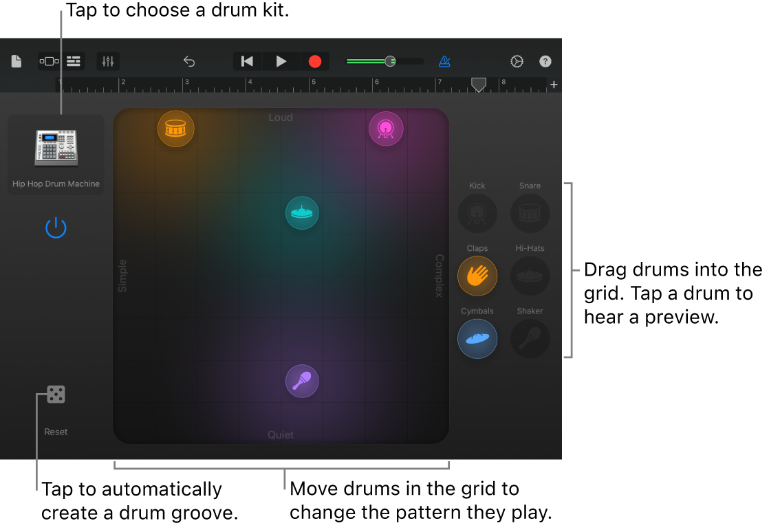Tap the Reset dice icon
780x532 pixels.
coord(55,394)
